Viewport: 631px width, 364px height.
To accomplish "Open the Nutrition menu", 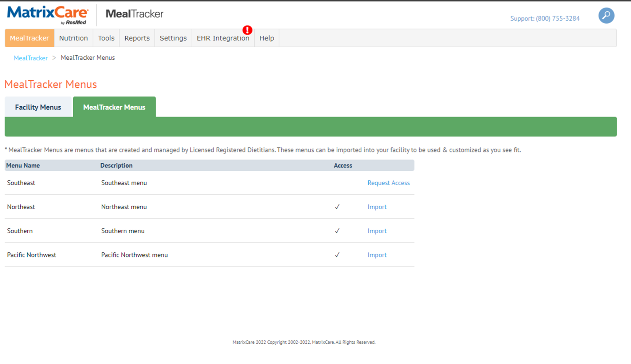I will coord(74,38).
